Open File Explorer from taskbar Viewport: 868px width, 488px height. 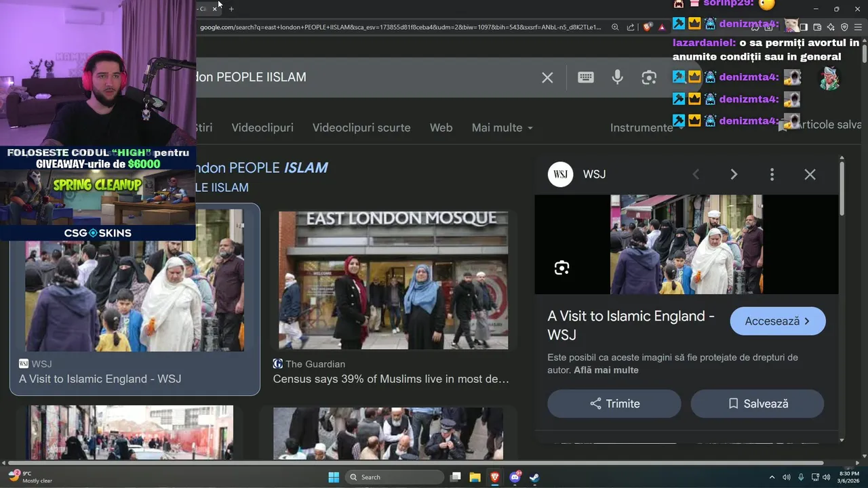(x=475, y=477)
